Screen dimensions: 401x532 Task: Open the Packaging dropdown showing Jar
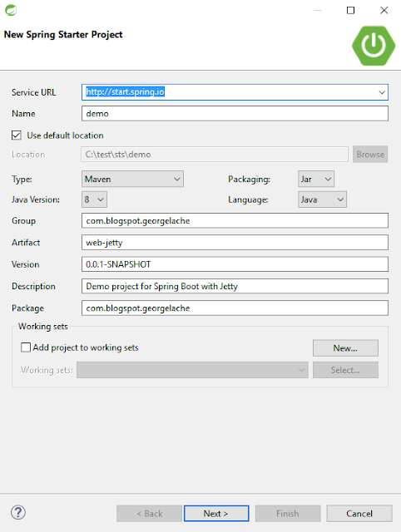point(316,180)
